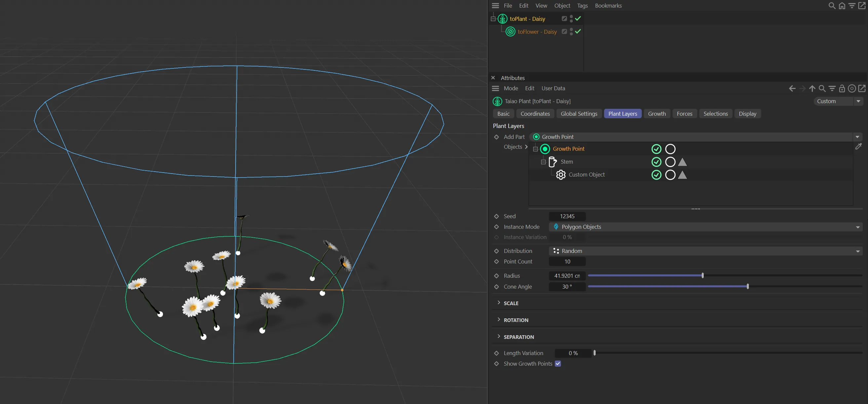Expand the SCALE section
Viewport: 868px width, 404px height.
(x=499, y=303)
